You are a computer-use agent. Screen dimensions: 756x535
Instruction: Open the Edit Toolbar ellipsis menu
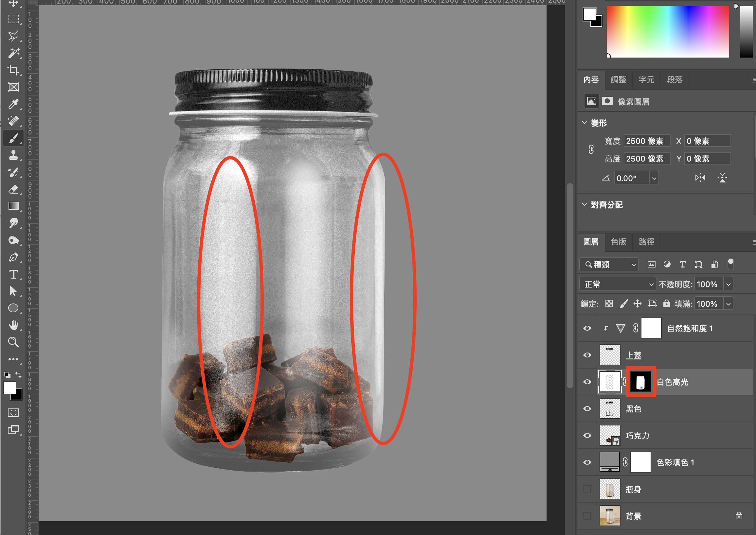13,359
